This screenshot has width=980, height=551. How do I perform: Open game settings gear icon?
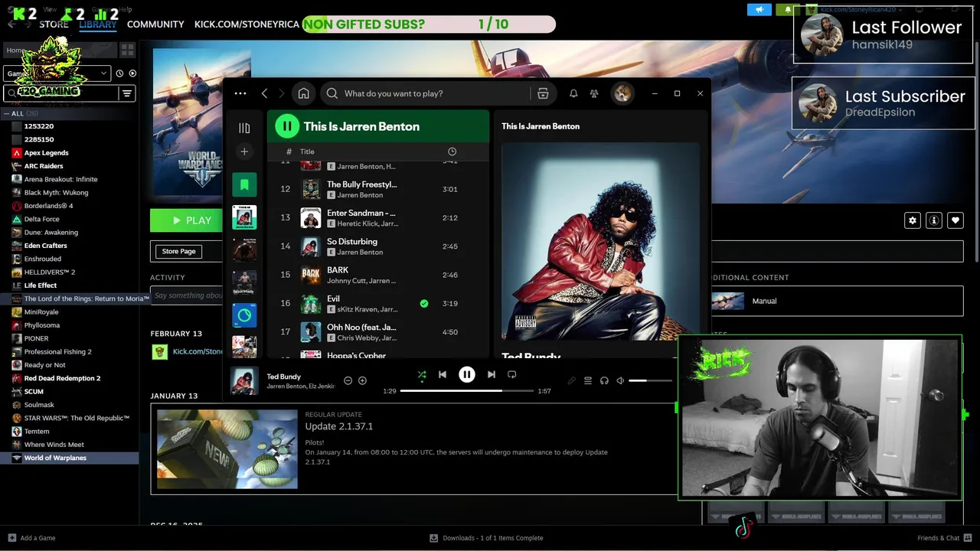pos(912,220)
